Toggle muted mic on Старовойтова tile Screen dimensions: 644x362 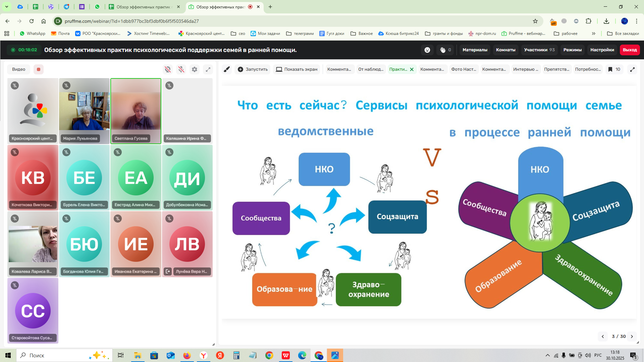tap(15, 285)
